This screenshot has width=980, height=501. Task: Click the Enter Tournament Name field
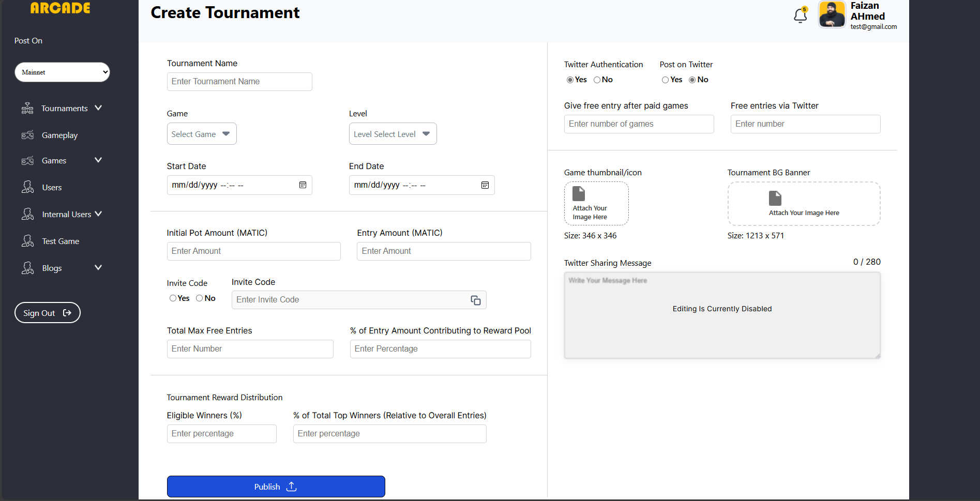[x=239, y=82]
